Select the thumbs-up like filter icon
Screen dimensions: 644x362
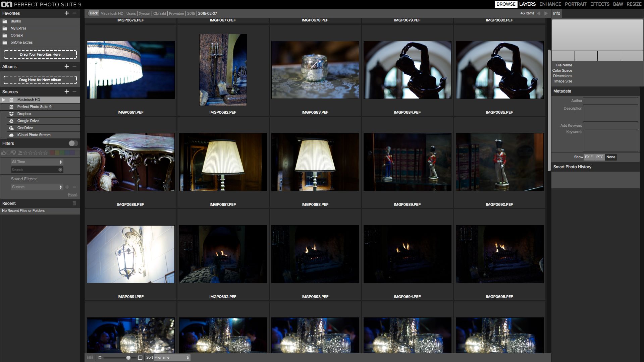pyautogui.click(x=4, y=153)
